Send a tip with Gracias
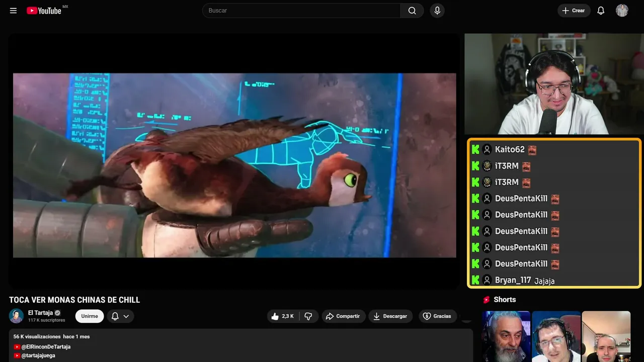Screen dimensions: 644x362 [437, 316]
